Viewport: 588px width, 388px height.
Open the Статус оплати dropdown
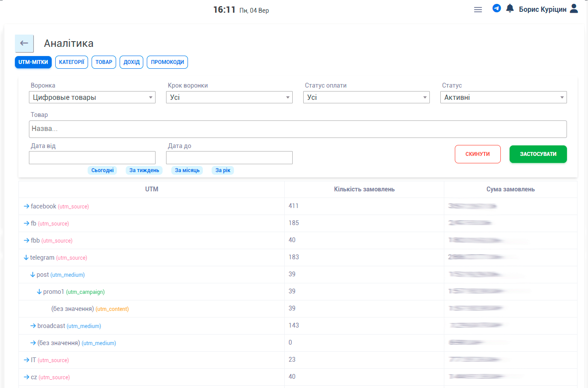(366, 97)
